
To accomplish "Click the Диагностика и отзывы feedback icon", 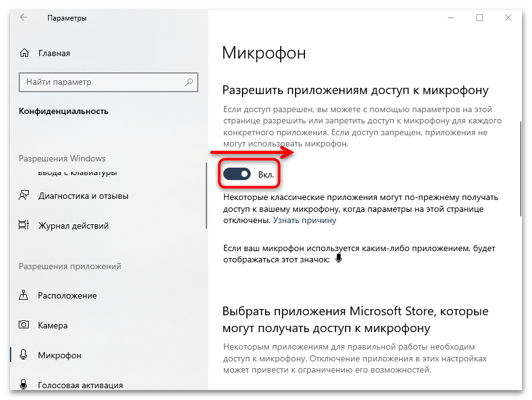I will tap(24, 196).
